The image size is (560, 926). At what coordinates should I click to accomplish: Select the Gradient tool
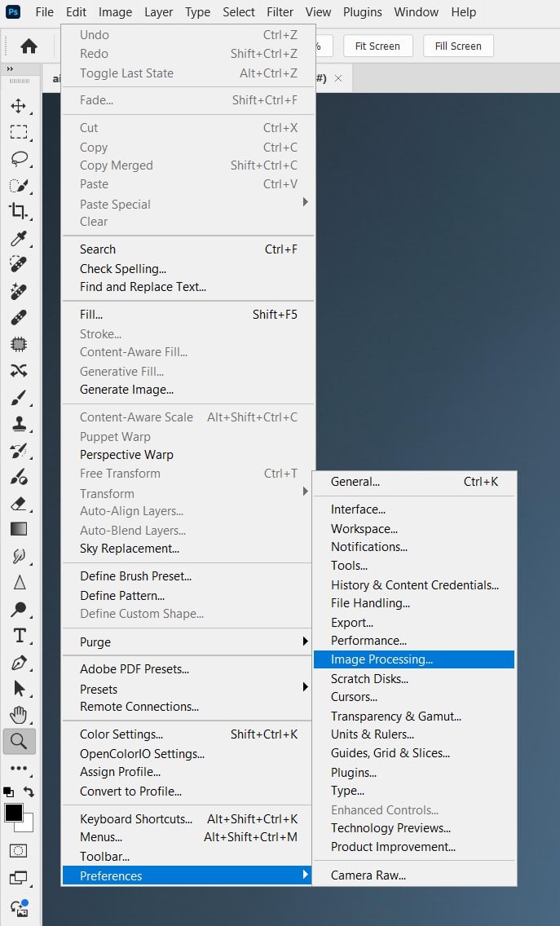pyautogui.click(x=19, y=529)
